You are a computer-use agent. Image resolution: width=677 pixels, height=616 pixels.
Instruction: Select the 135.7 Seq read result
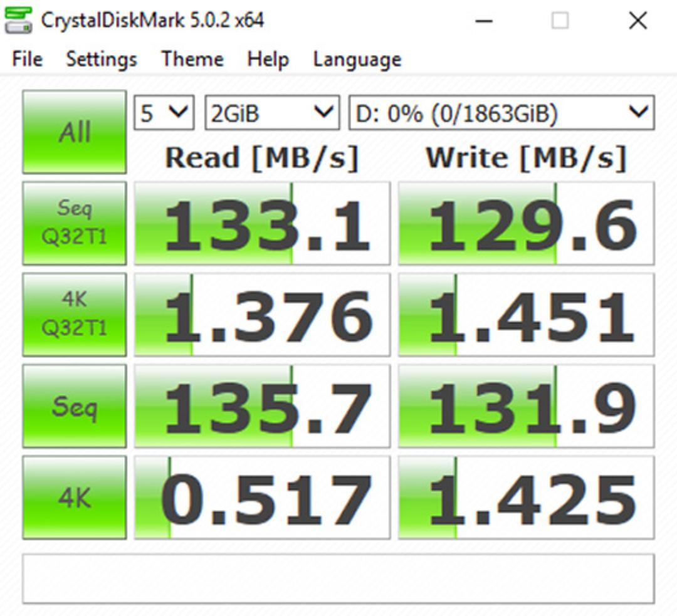262,406
